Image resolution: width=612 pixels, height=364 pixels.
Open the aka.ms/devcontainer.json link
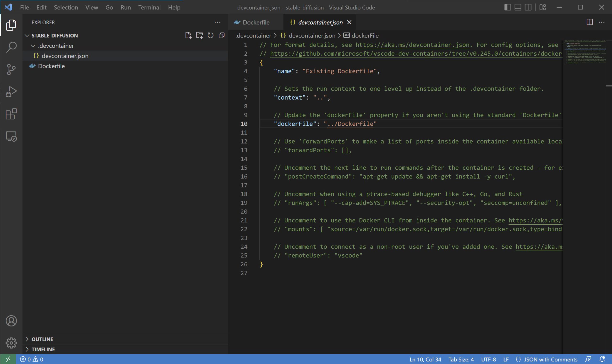412,45
